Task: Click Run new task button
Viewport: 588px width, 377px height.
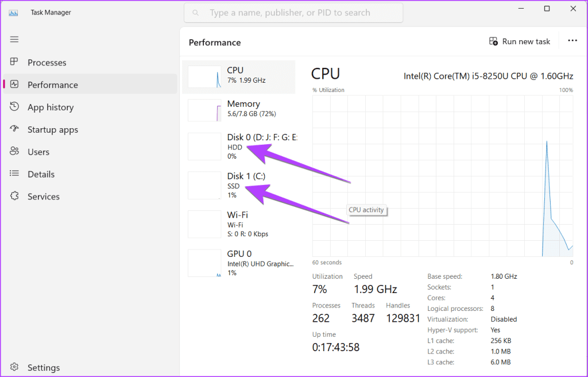Action: [520, 41]
